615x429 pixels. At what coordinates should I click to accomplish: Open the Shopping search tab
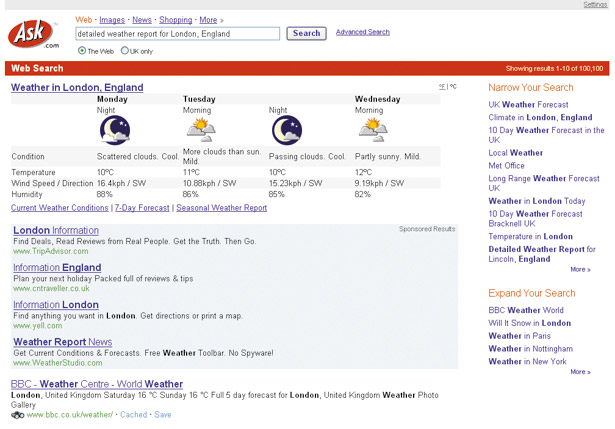(x=175, y=20)
